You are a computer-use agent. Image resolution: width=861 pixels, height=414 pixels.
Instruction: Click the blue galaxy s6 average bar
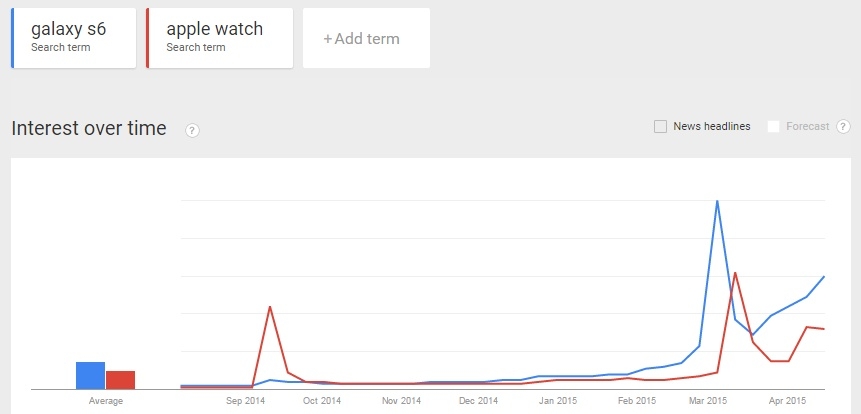coord(90,375)
